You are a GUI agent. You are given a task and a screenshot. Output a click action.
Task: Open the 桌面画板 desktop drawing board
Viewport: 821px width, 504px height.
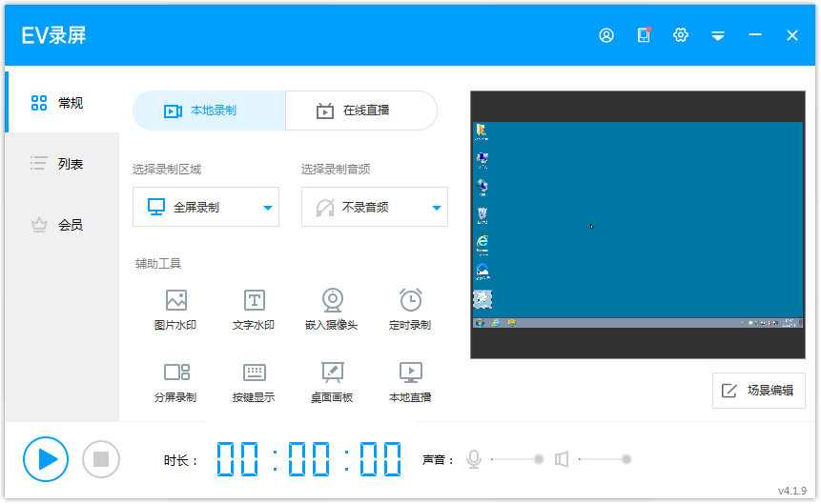(332, 382)
